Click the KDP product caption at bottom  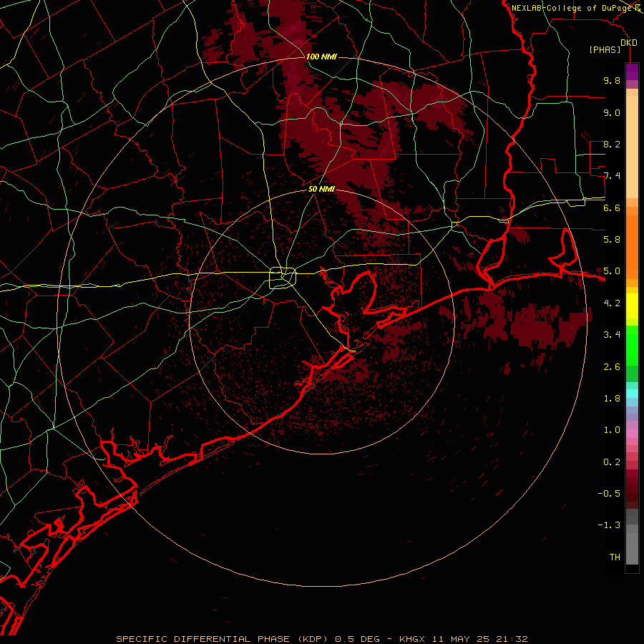[x=321, y=639]
